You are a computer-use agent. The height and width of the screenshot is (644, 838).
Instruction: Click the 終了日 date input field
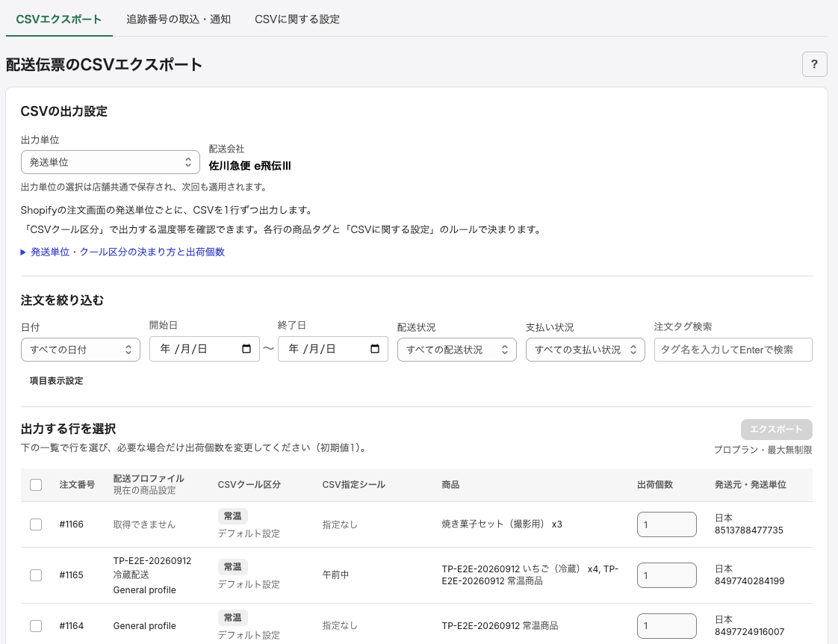coord(332,349)
